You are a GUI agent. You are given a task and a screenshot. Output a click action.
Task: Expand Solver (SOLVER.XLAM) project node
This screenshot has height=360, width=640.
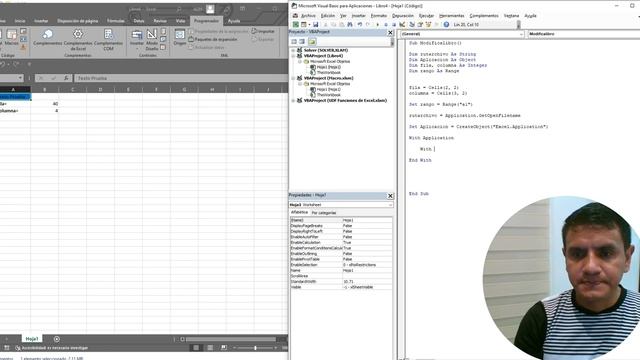tap(293, 50)
